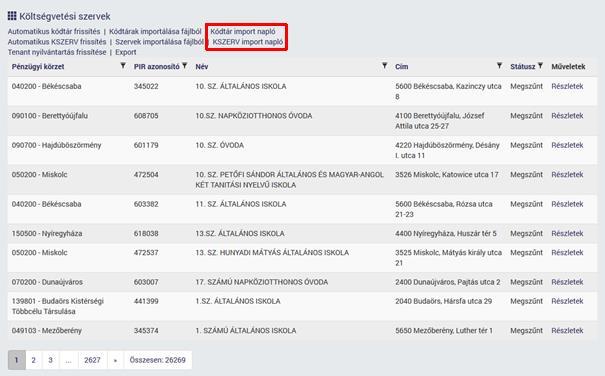Run Automatikus KSZERV frissítés

tap(57, 42)
